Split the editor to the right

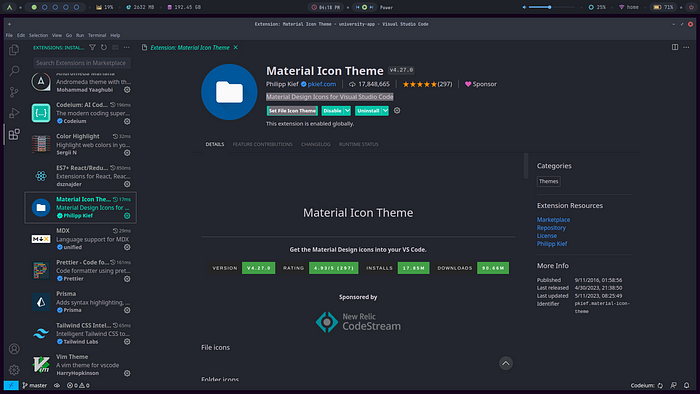pyautogui.click(x=675, y=47)
